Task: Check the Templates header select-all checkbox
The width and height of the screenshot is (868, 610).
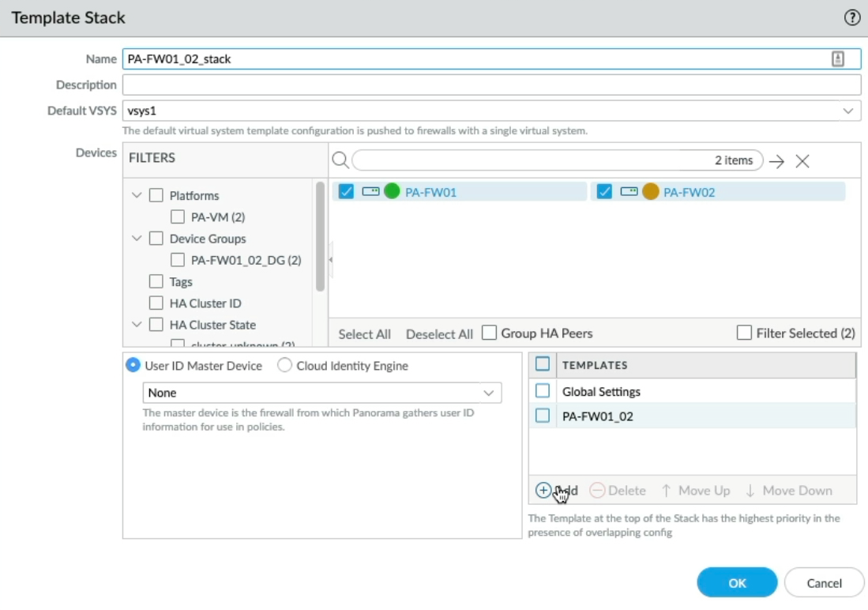Action: 543,364
